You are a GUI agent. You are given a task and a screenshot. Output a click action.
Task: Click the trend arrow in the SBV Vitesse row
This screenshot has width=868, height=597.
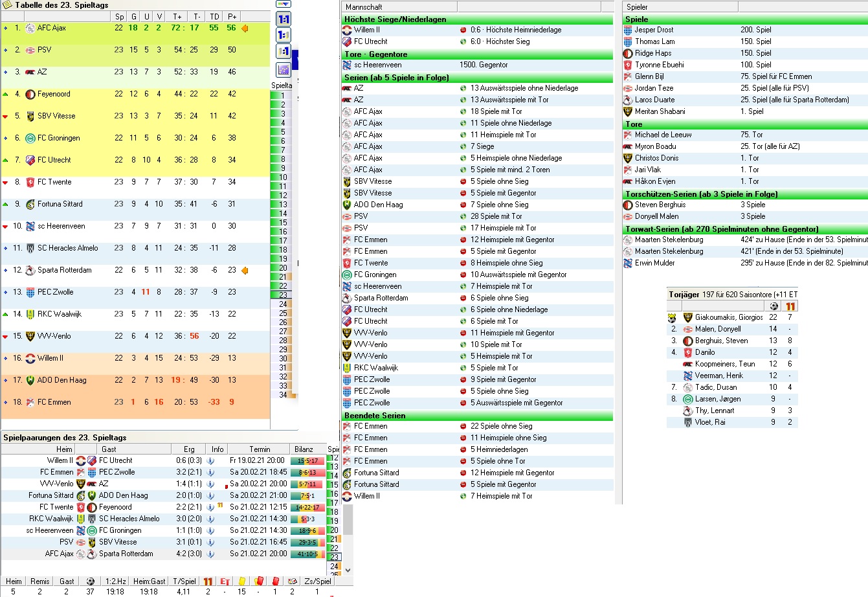(6, 117)
